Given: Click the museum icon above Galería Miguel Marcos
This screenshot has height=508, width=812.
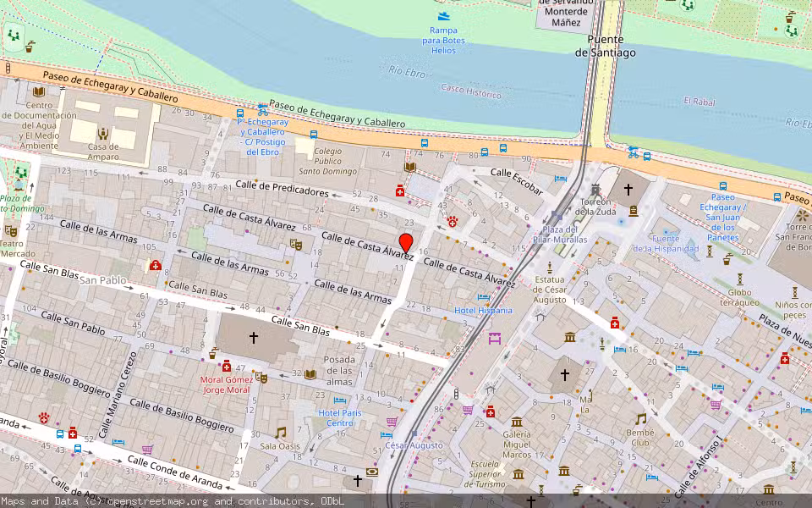Looking at the screenshot, I should tap(517, 422).
